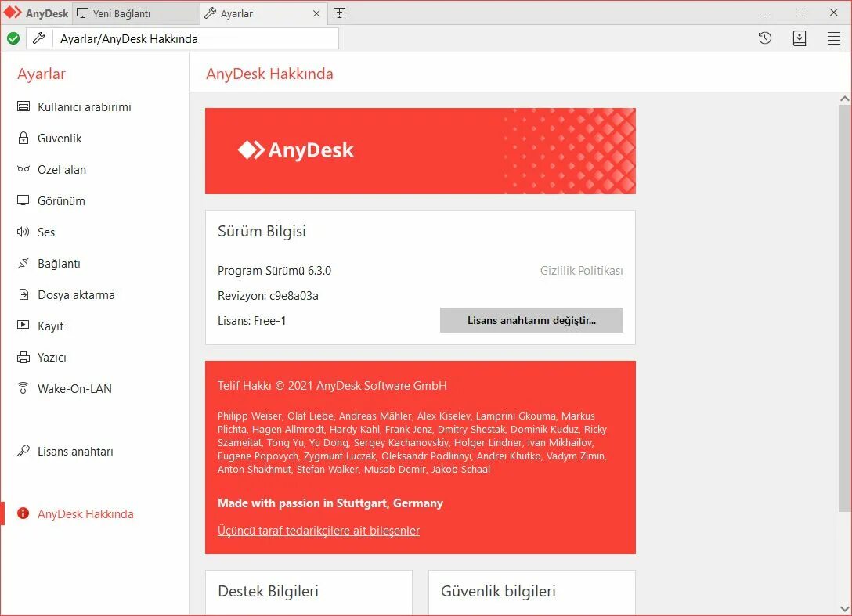Add a new tab with plus icon
Viewport: 852px width, 616px height.
tap(340, 13)
